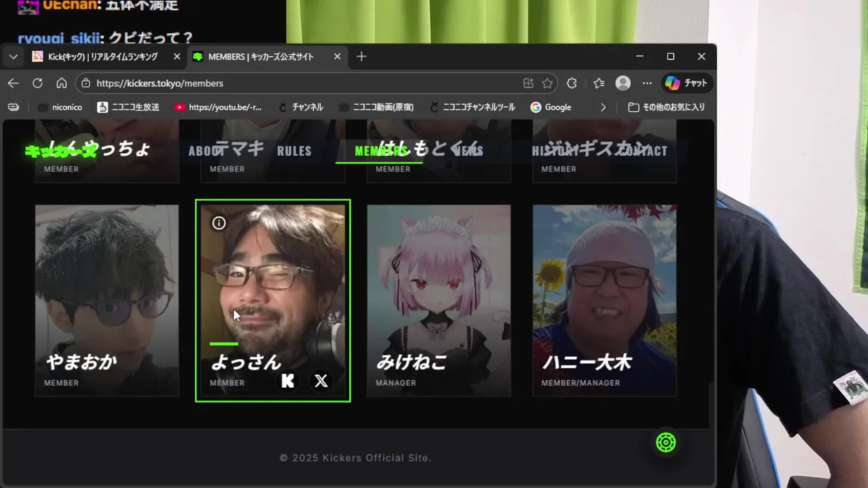Click the leftmost favorites bar icon
Image resolution: width=868 pixels, height=488 pixels.
tap(13, 107)
